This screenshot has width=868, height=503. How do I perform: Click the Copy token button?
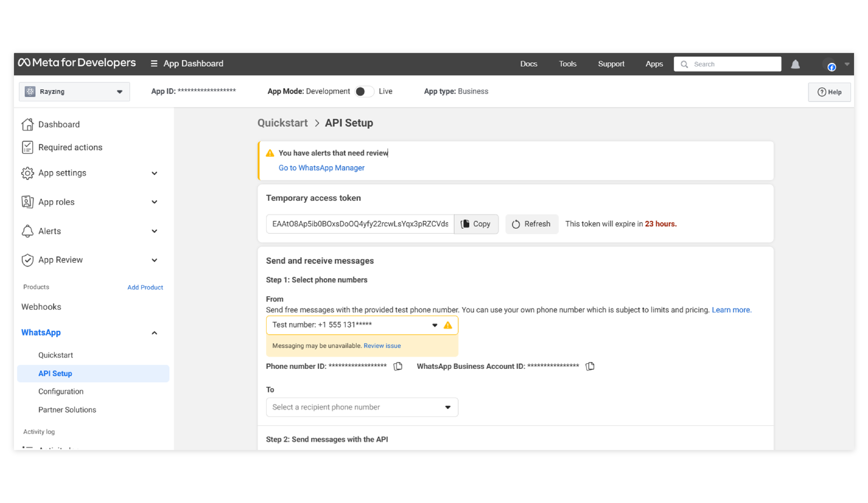click(476, 224)
